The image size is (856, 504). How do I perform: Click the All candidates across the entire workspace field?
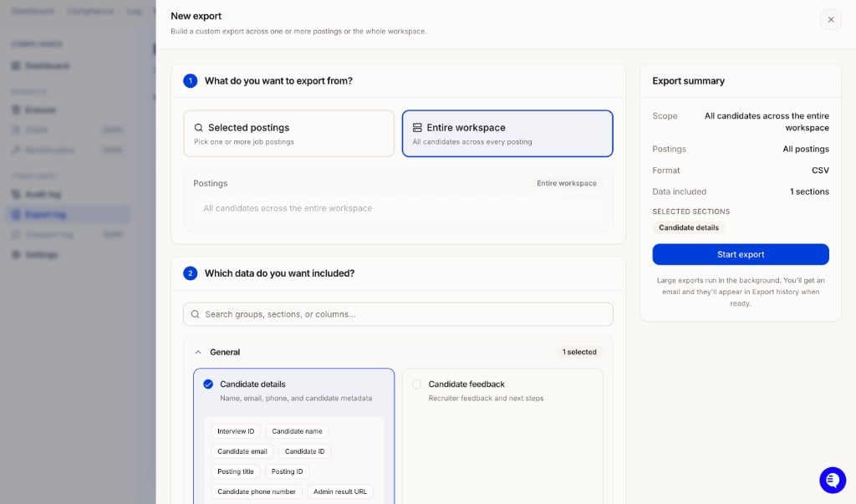coord(398,209)
